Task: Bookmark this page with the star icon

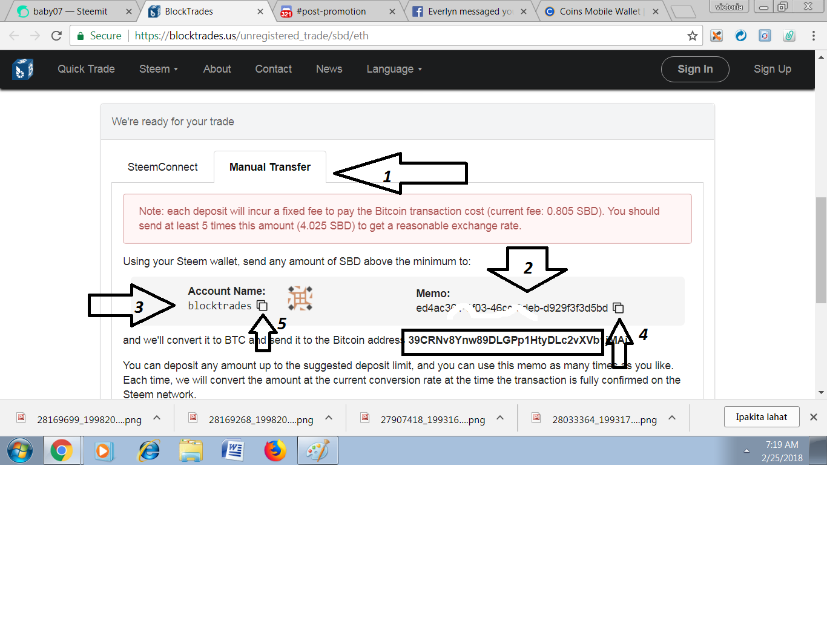Action: coord(693,36)
